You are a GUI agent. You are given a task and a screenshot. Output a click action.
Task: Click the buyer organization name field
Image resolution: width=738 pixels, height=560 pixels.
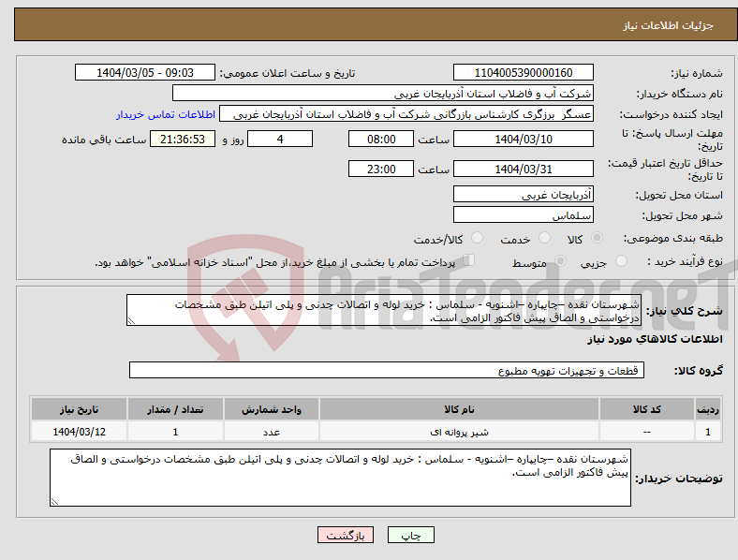[383, 93]
